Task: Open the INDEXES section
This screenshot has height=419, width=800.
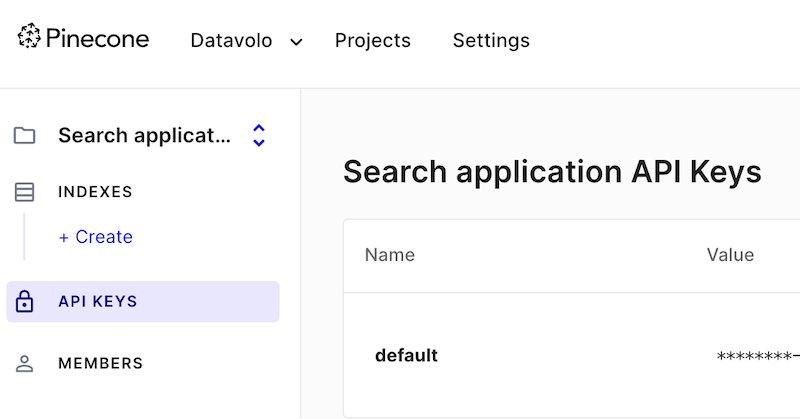Action: (x=95, y=192)
